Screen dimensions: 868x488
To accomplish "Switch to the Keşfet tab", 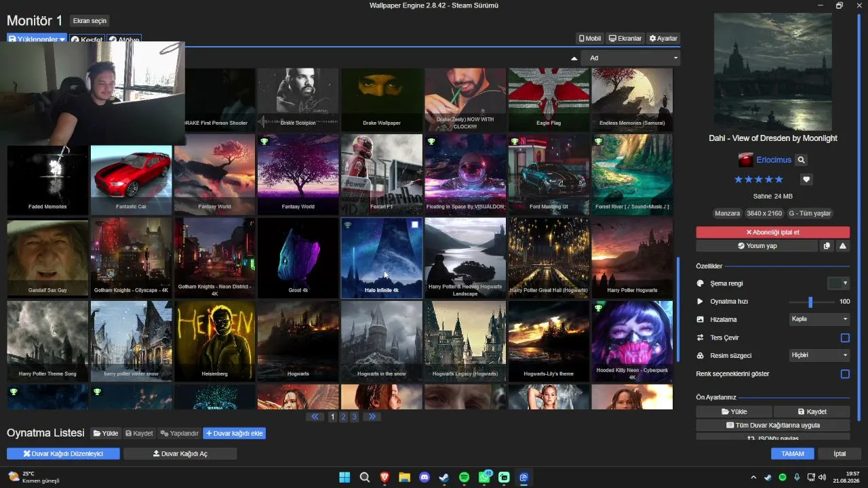I will click(87, 40).
